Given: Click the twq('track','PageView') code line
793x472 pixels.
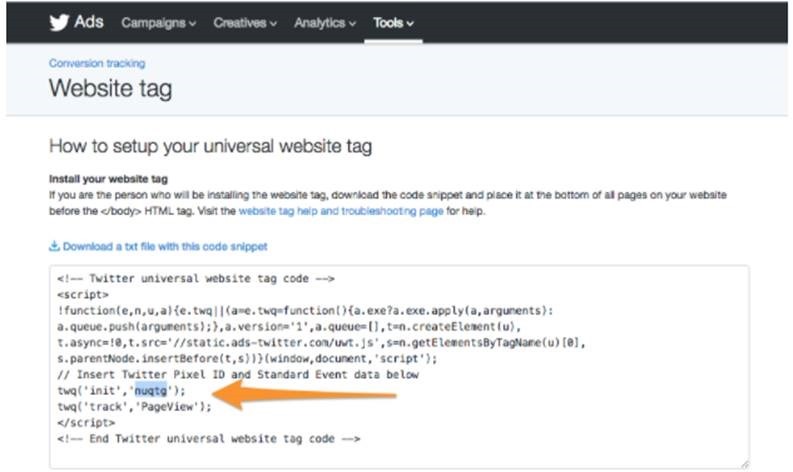Looking at the screenshot, I should click(135, 406).
